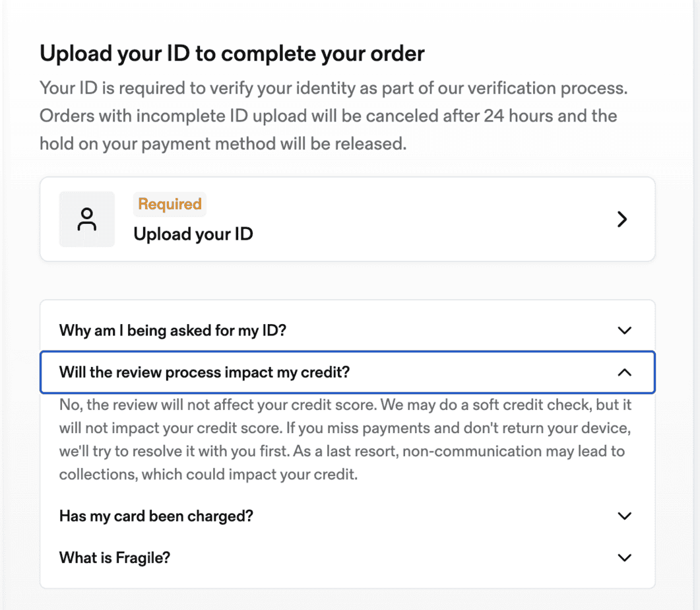Expand the What is Fragile? question
This screenshot has width=700, height=610.
[347, 558]
